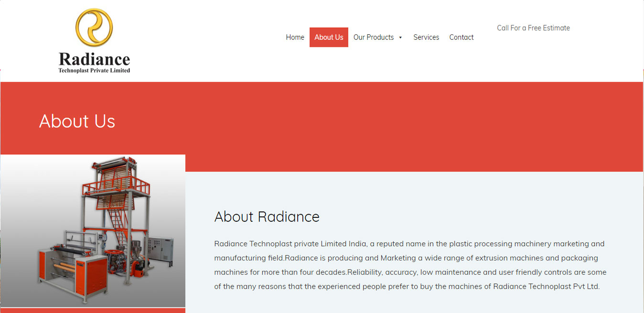Screen dimensions: 644x313
Task: Expand the Our Products dropdown arrow
Action: [x=400, y=38]
